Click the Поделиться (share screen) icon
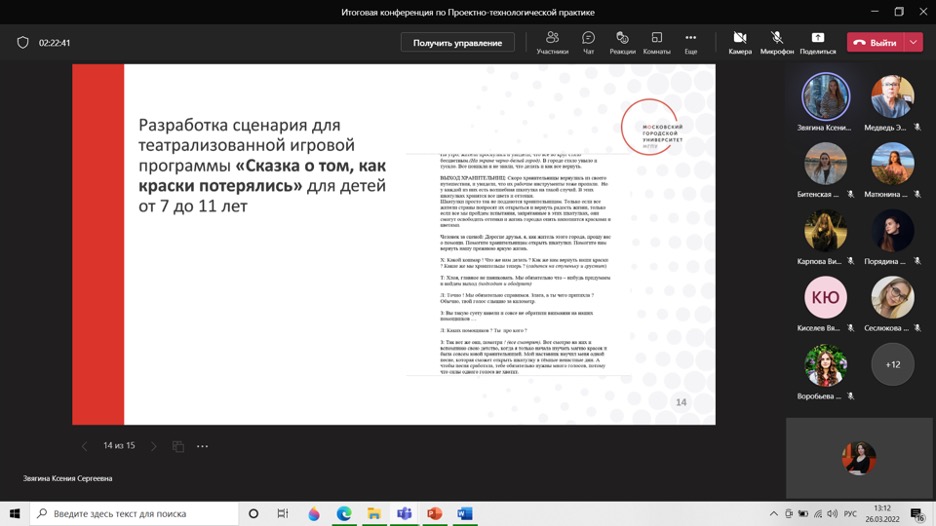Screen dimensions: 936x526 817,42
